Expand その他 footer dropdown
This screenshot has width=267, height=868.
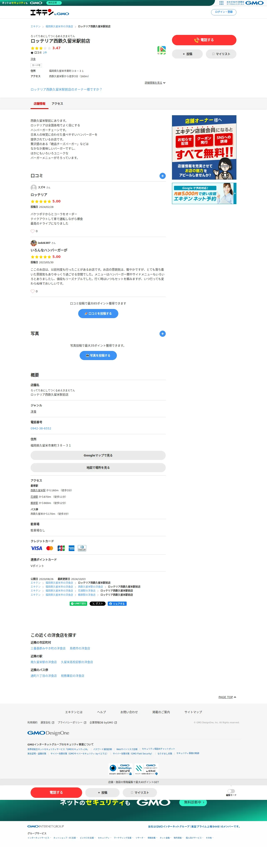tap(210, 838)
